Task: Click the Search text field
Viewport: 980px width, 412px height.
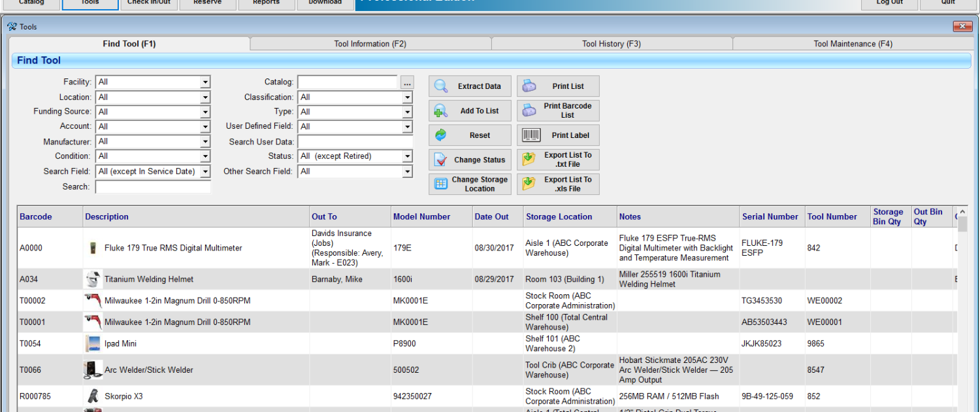Action: click(154, 187)
